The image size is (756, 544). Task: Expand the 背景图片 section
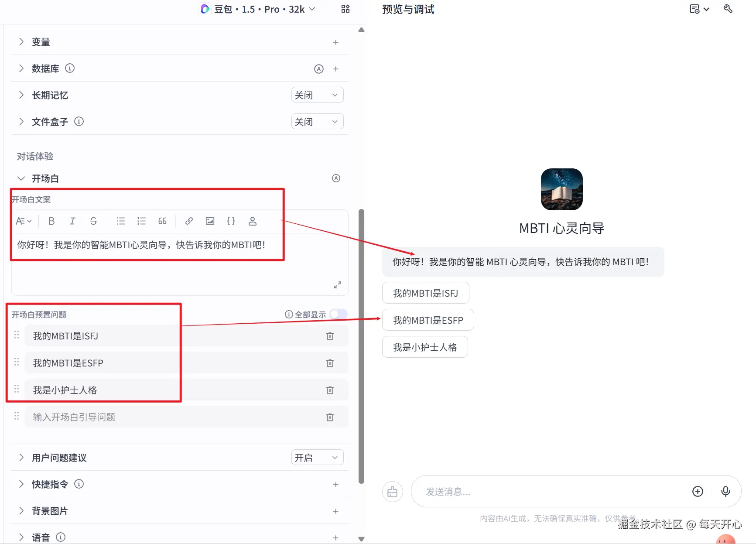point(21,511)
